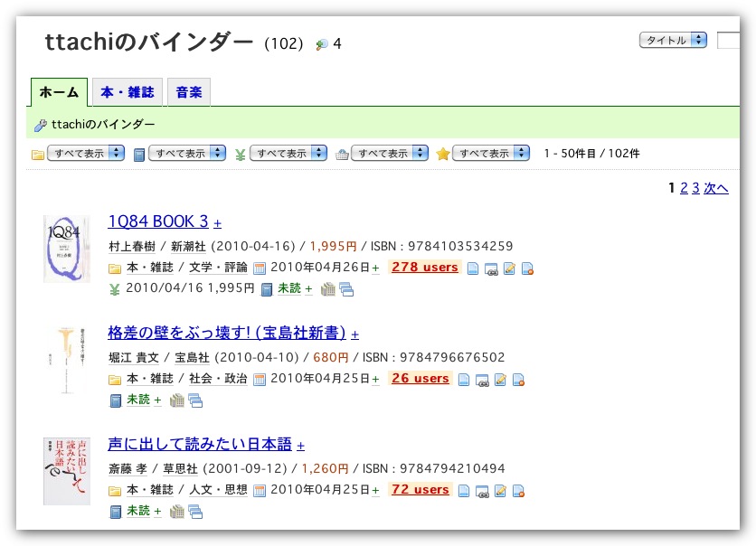Open the 1Q84 BOOK 3 title link
Viewport: 756px width, 546px height.
158,221
